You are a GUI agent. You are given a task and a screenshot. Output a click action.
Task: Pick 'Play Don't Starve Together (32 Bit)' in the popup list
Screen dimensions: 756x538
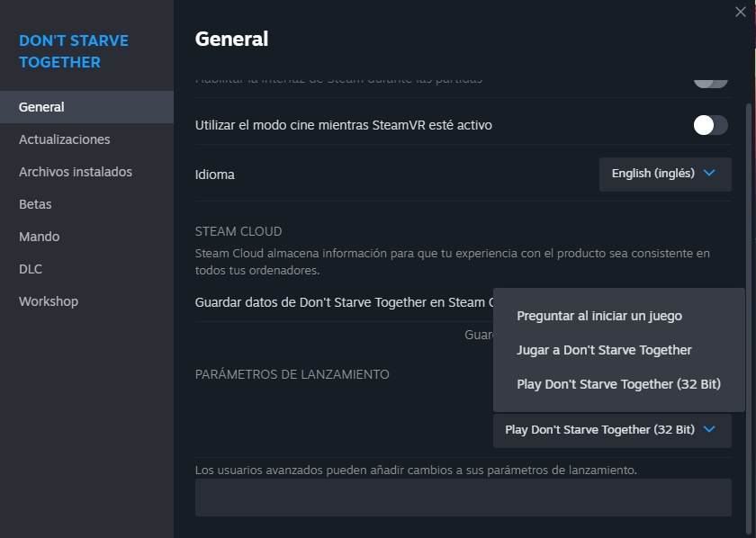618,384
